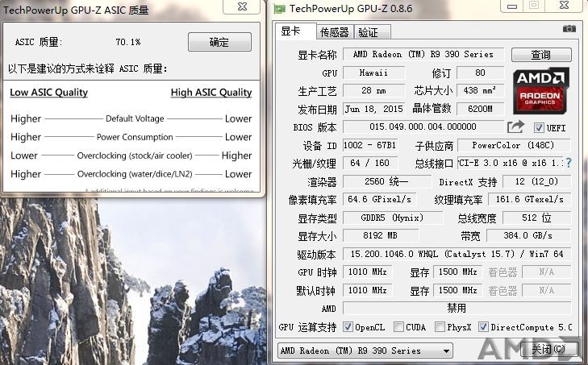Click the Default Voltage label

click(135, 118)
